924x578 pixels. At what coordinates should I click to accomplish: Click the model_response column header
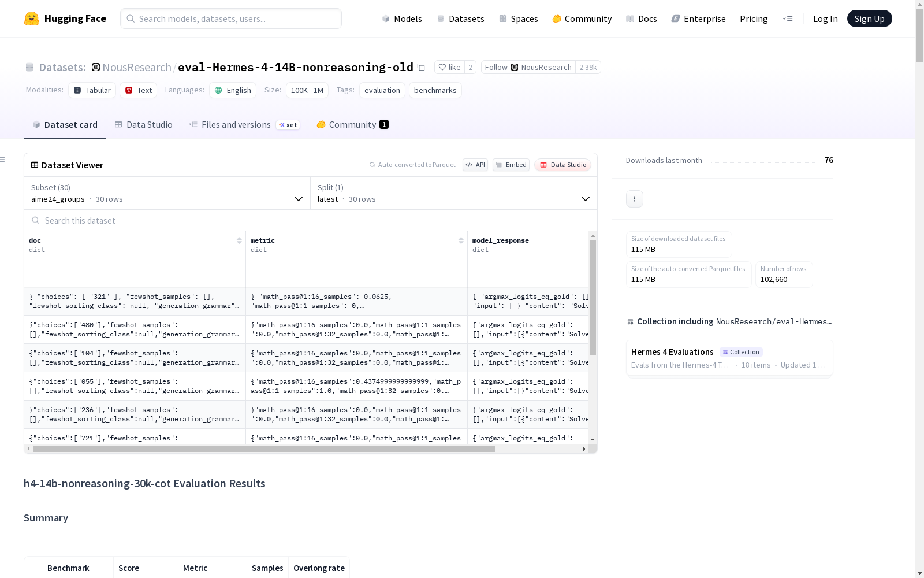pyautogui.click(x=528, y=259)
